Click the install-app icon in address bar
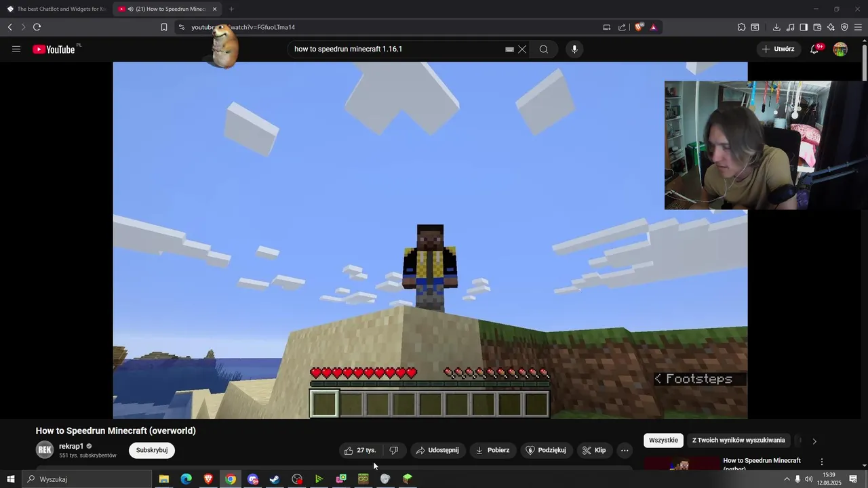This screenshot has width=868, height=488. pos(607,27)
